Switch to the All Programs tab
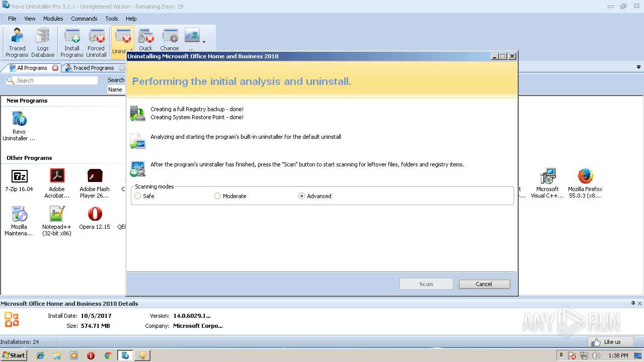The width and height of the screenshot is (644, 362). coord(32,68)
